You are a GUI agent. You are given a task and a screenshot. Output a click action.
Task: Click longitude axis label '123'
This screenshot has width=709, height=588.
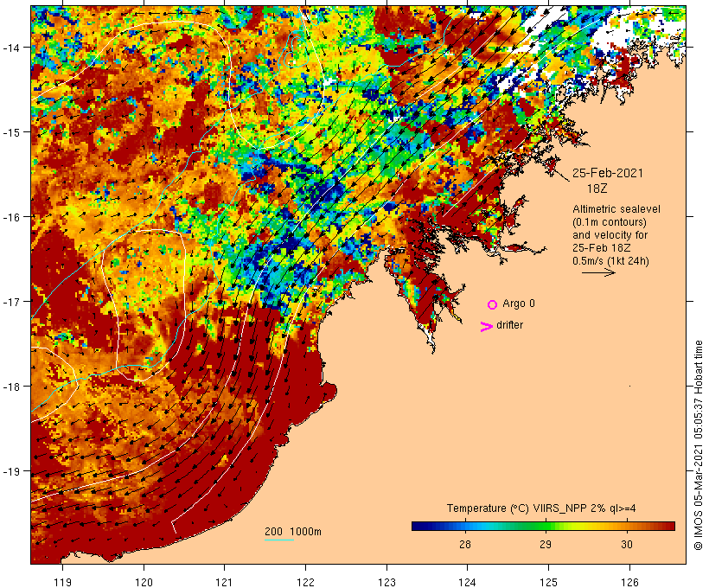pyautogui.click(x=386, y=582)
